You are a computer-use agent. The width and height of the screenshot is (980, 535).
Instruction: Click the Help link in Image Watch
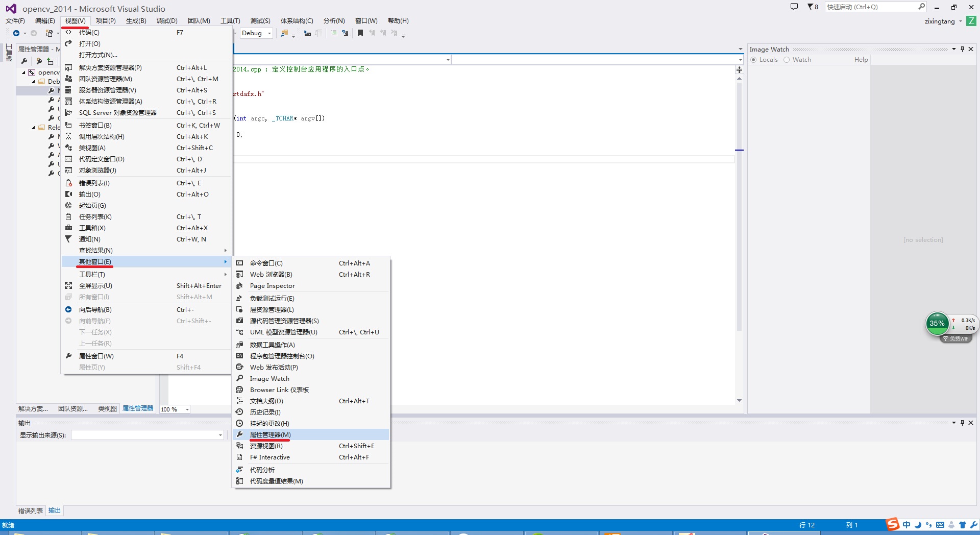click(861, 60)
